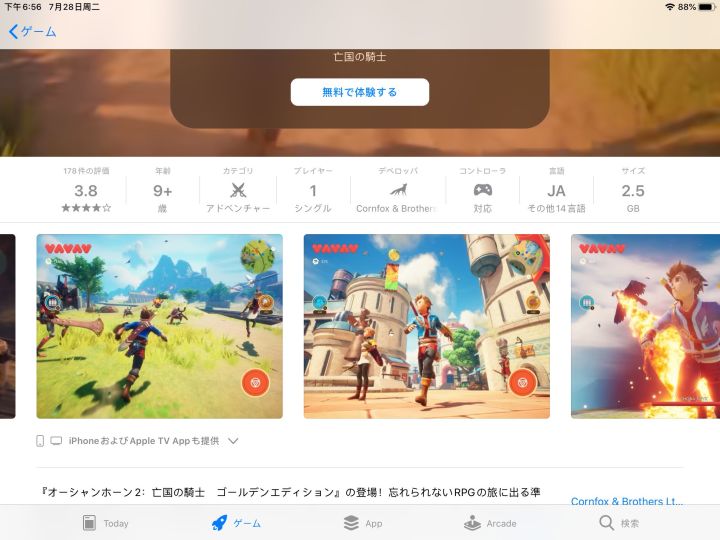Screen dimensions: 720x540
Task: Open the 3.8 star ratings section
Action: click(x=86, y=191)
